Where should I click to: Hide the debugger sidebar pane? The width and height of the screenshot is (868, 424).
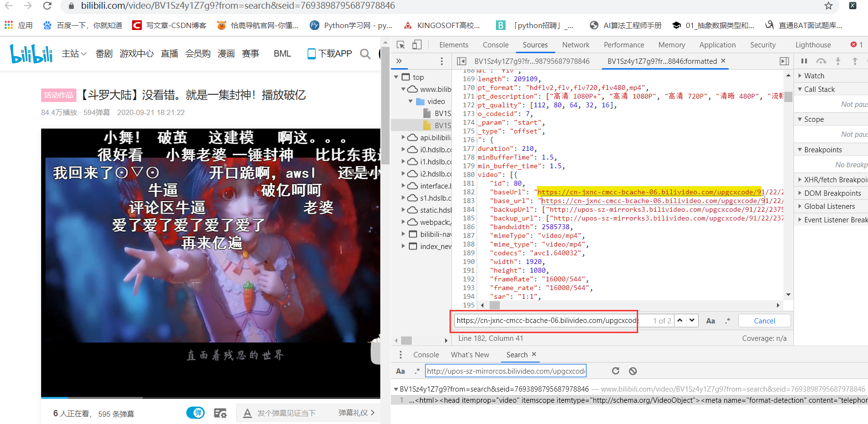tap(784, 61)
